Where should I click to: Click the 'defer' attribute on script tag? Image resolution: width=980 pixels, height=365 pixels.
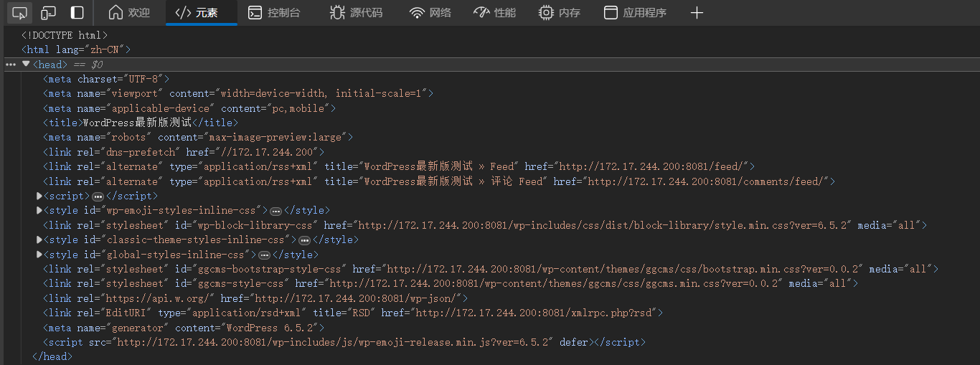574,342
